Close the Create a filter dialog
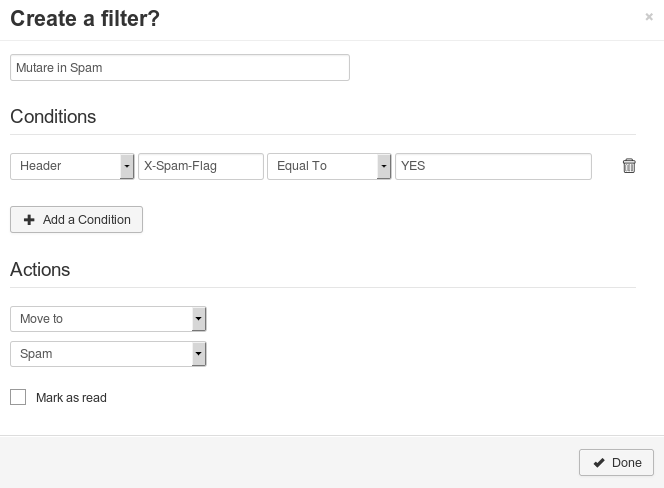The height and width of the screenshot is (488, 664). coord(649,17)
